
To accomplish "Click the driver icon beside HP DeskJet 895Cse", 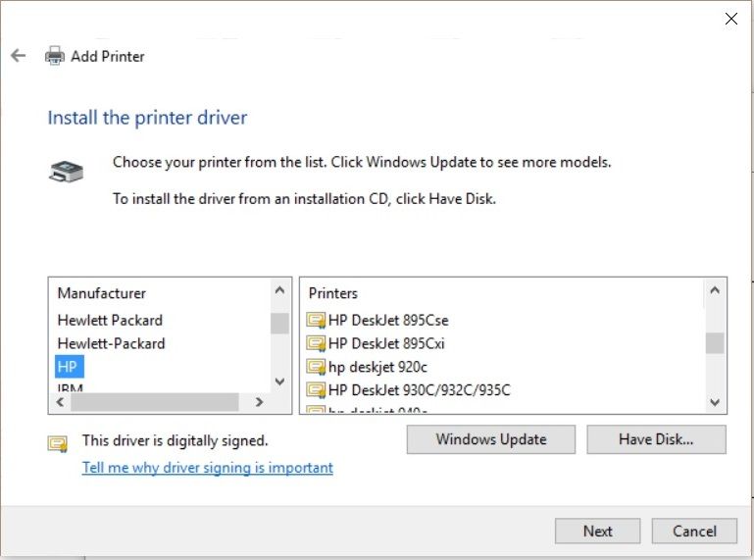I will (316, 320).
